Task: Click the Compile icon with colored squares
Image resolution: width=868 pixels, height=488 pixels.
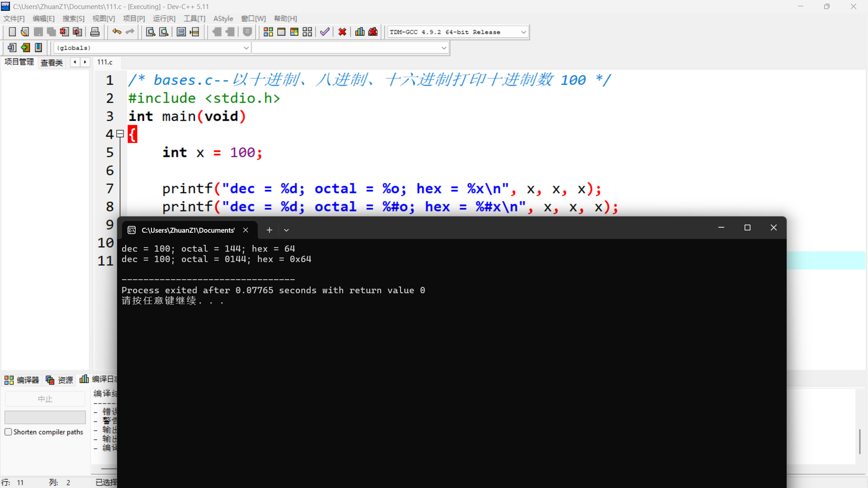Action: click(x=268, y=32)
